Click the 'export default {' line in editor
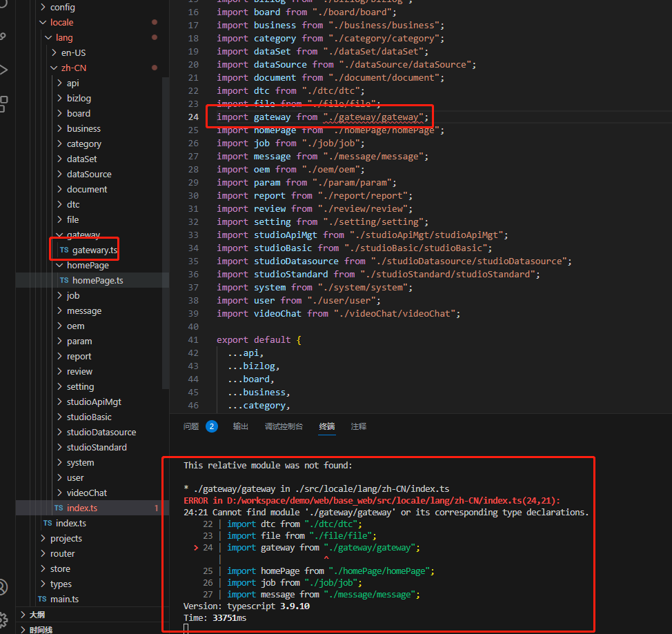672x634 pixels. [259, 340]
